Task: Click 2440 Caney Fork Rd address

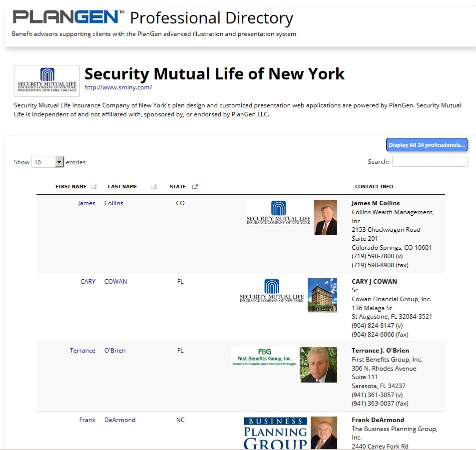Action: (380, 446)
